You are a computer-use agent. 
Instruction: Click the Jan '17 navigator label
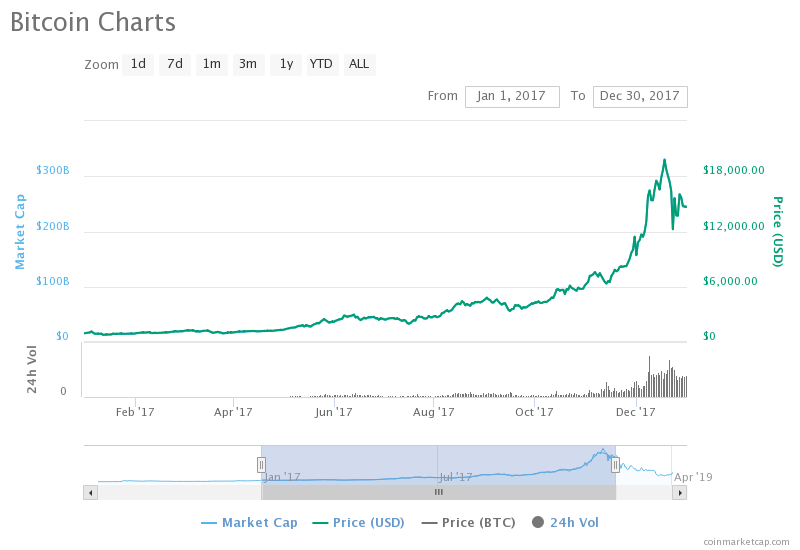282,478
